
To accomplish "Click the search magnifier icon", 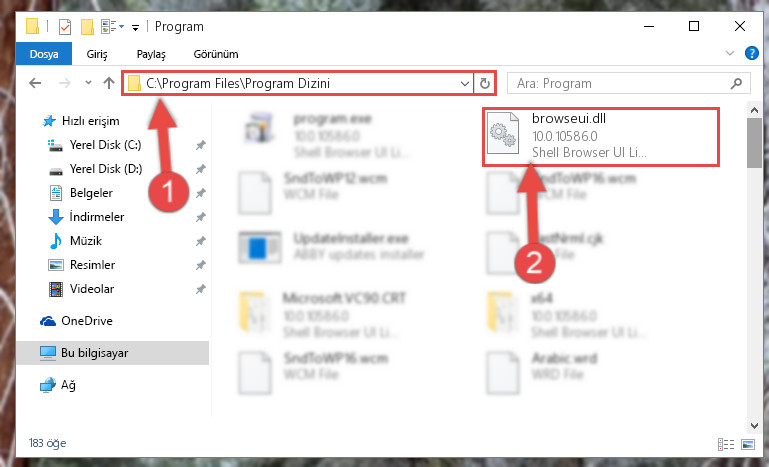I will (x=736, y=83).
